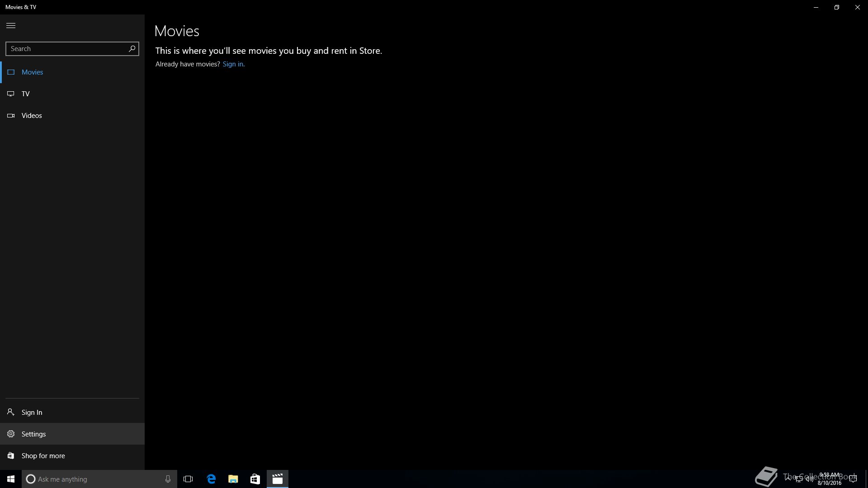Click the Movies & TV taskbar icon
The image size is (868, 488).
click(x=277, y=479)
